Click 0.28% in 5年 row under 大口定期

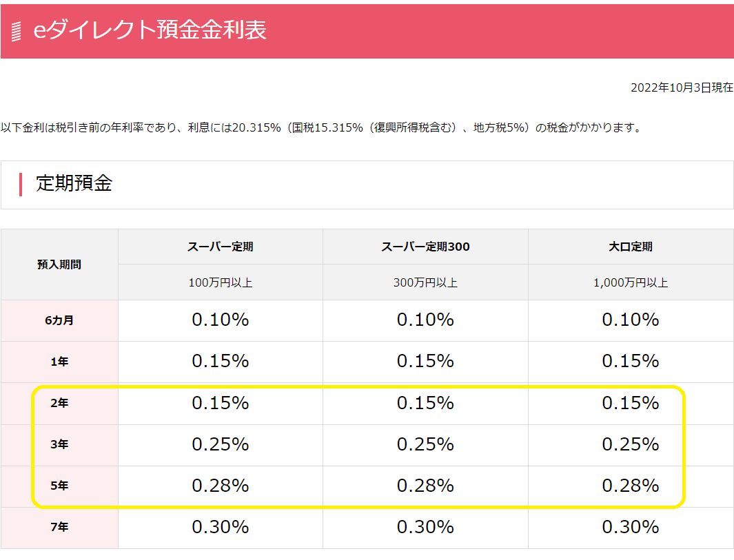[x=631, y=486]
